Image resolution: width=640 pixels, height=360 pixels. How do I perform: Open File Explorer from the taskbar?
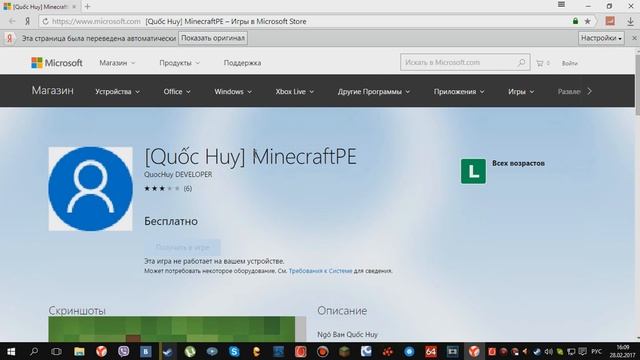pyautogui.click(x=79, y=351)
